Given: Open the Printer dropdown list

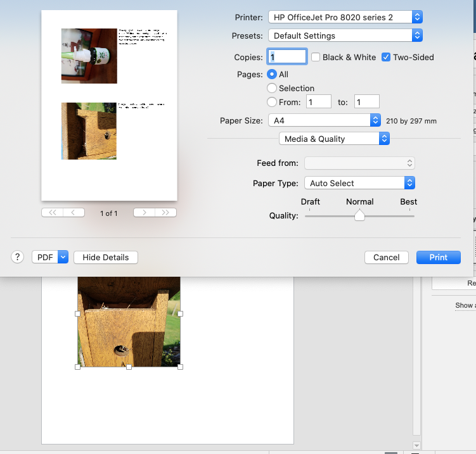Looking at the screenshot, I should coord(345,17).
